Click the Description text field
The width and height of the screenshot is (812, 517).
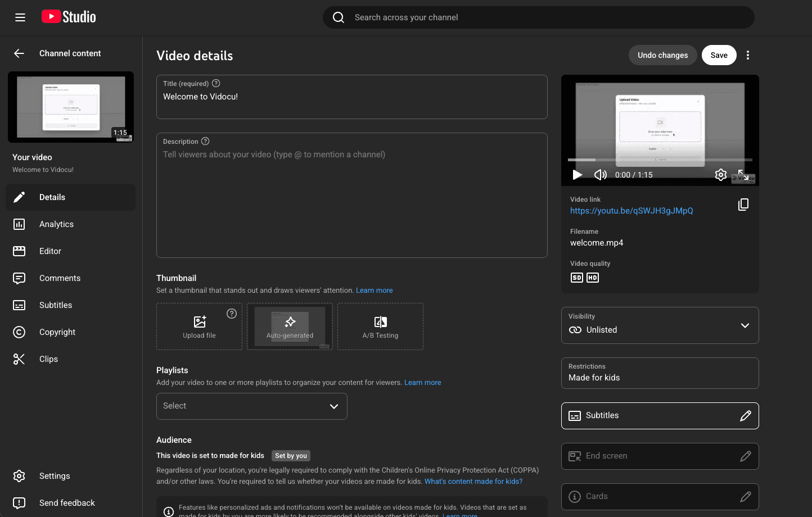tap(351, 197)
